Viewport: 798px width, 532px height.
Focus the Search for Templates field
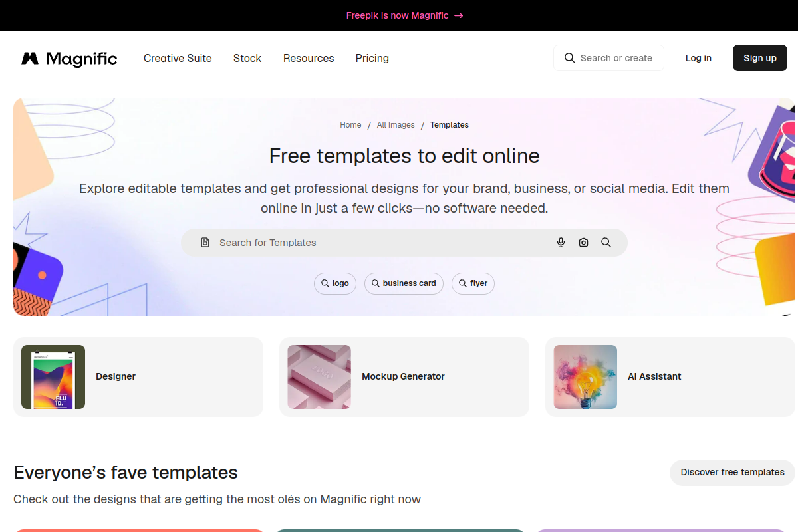click(404, 243)
